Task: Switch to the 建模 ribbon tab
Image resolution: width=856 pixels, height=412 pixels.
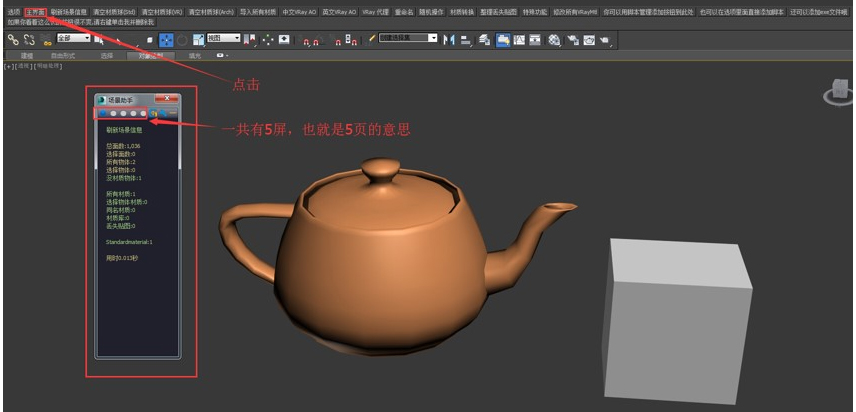Action: tap(27, 56)
